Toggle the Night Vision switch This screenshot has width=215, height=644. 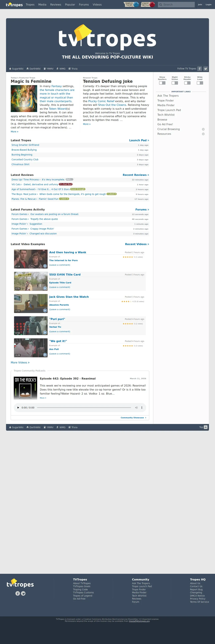[175, 83]
